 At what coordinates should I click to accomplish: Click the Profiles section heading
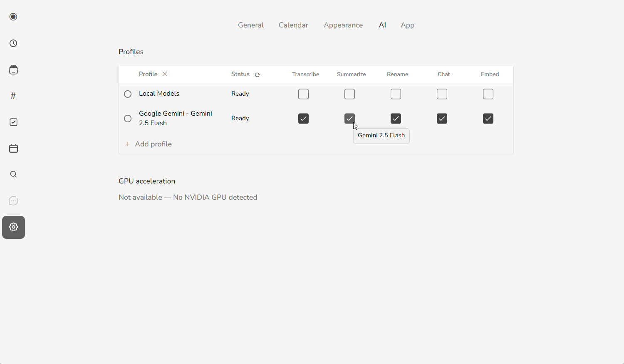[131, 52]
